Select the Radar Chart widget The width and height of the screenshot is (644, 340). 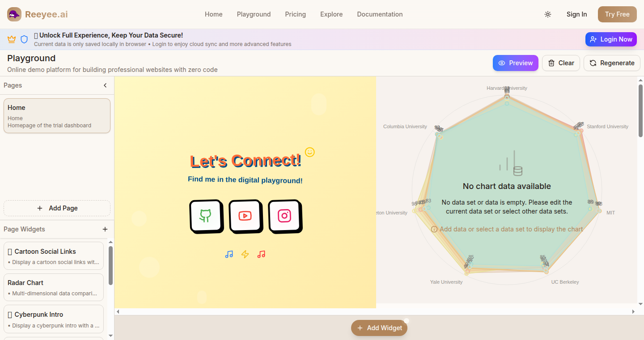(54, 287)
